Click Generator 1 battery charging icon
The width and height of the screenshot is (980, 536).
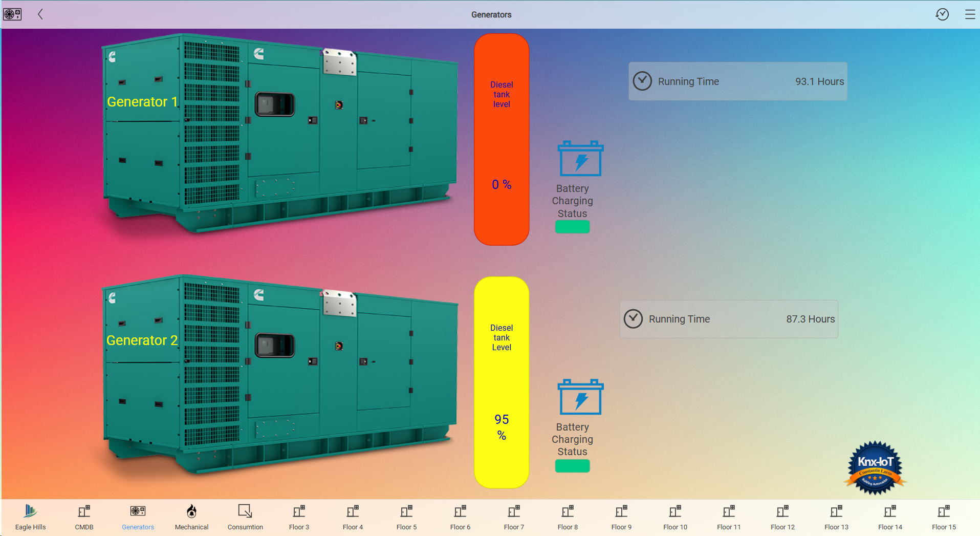[x=580, y=159]
